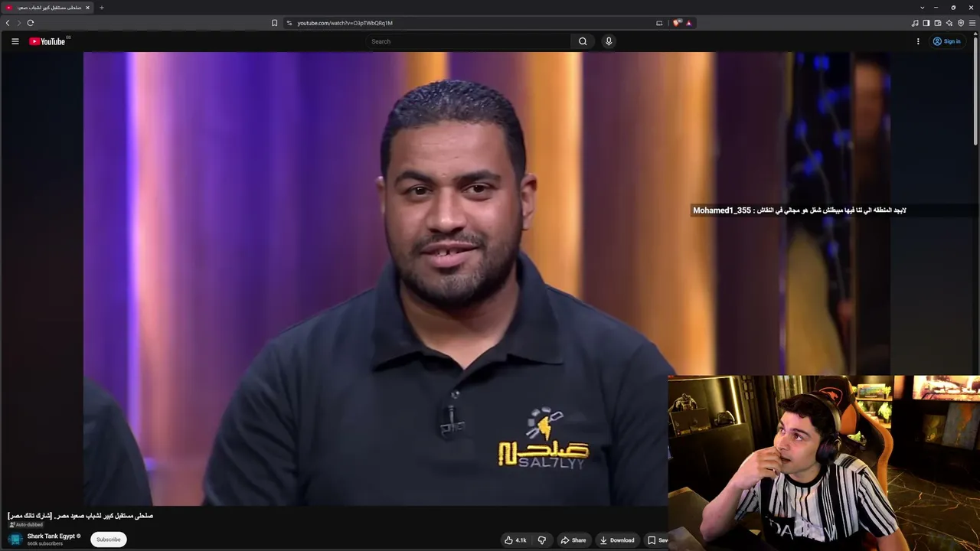This screenshot has height=551, width=980.
Task: Open the Brave Shields lion icon
Action: pyautogui.click(x=677, y=23)
